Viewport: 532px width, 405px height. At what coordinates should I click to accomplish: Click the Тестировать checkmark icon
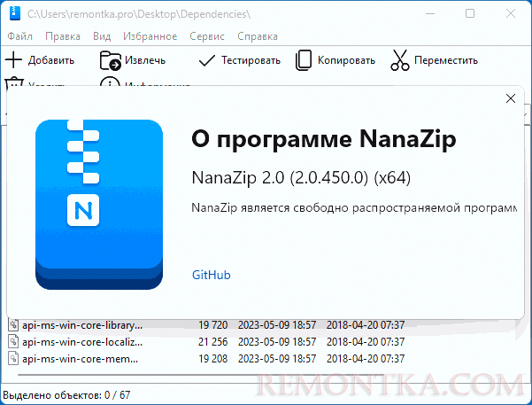tap(206, 60)
